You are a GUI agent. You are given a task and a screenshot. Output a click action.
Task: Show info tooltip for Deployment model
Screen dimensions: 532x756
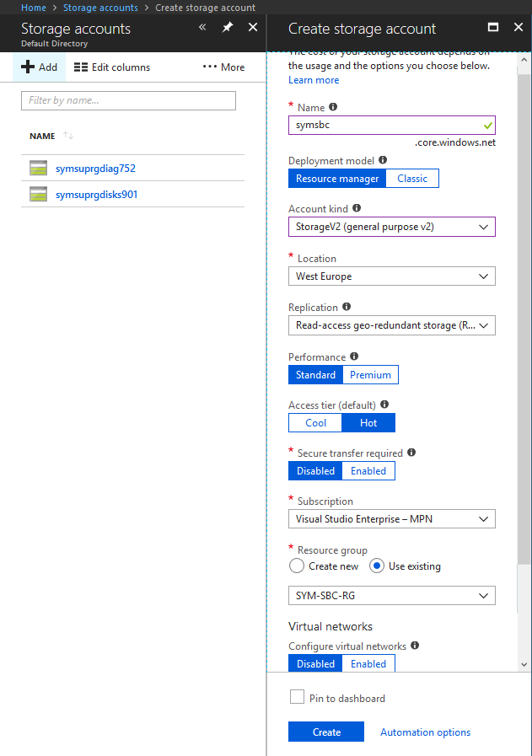click(x=383, y=160)
